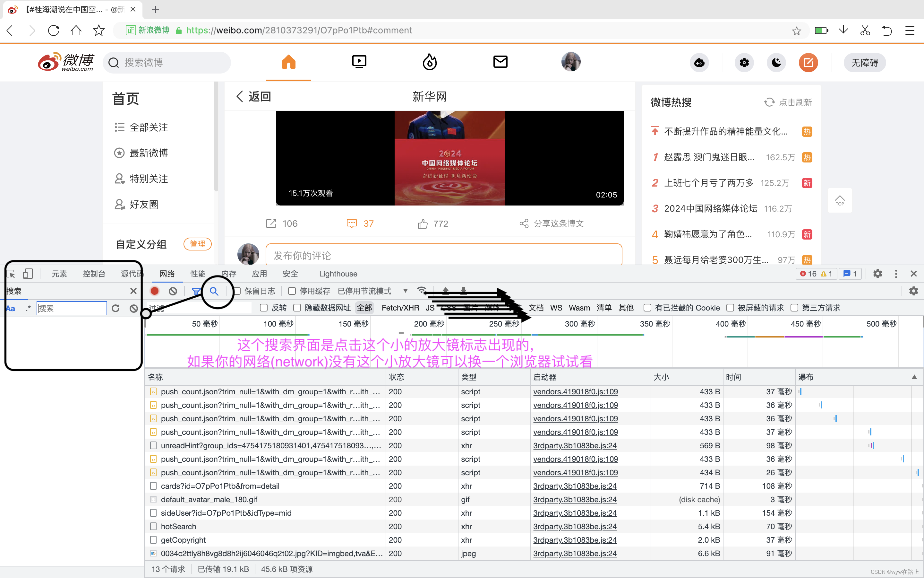Switch to the 控制台 DevTools tab

pyautogui.click(x=94, y=274)
